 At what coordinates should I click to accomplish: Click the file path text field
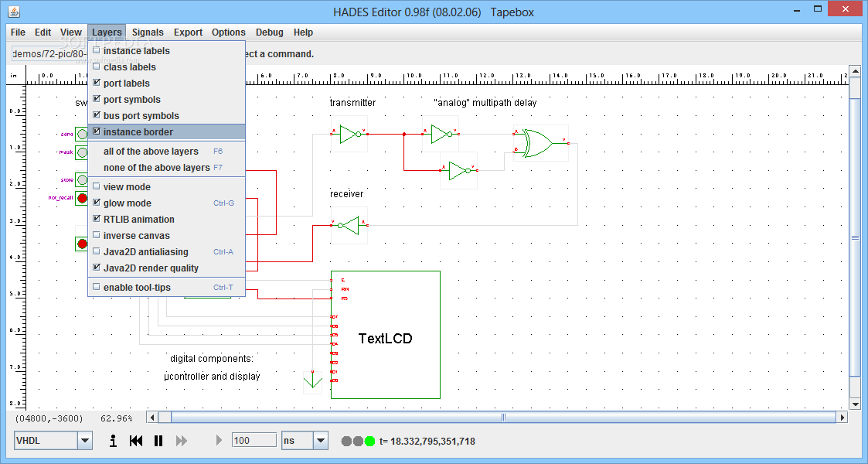[49, 53]
